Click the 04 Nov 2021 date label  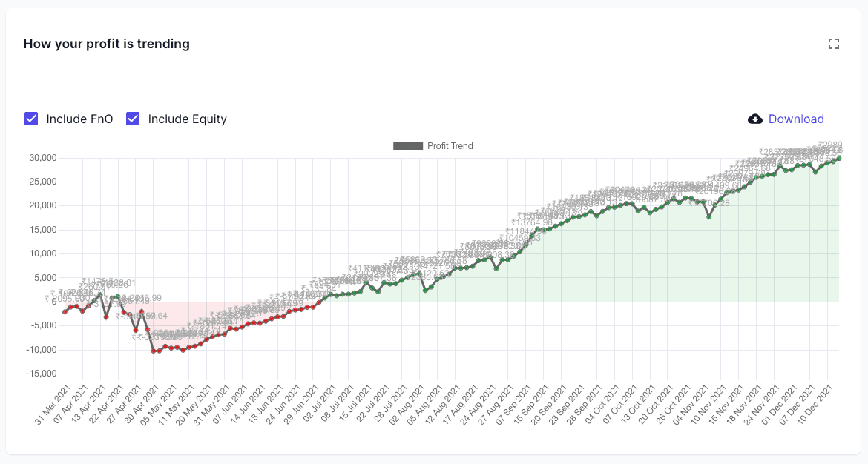(x=689, y=405)
